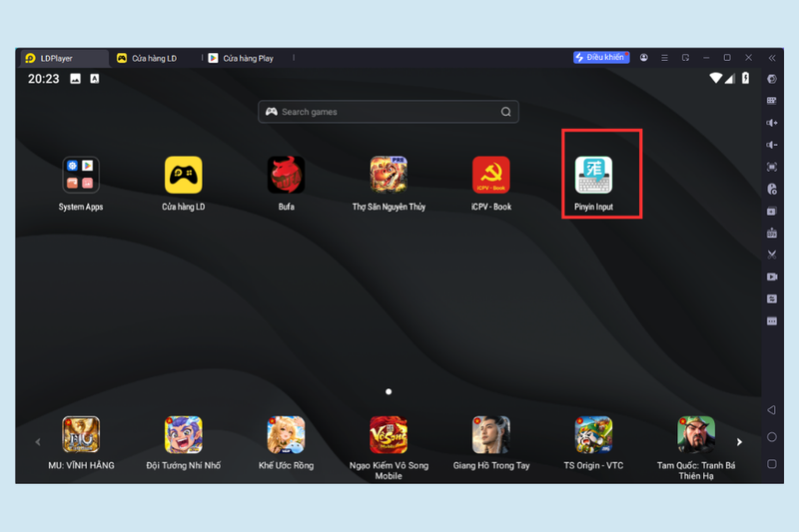Screen dimensions: 799x532
Task: Click the install APK sidebar icon
Action: tap(772, 234)
